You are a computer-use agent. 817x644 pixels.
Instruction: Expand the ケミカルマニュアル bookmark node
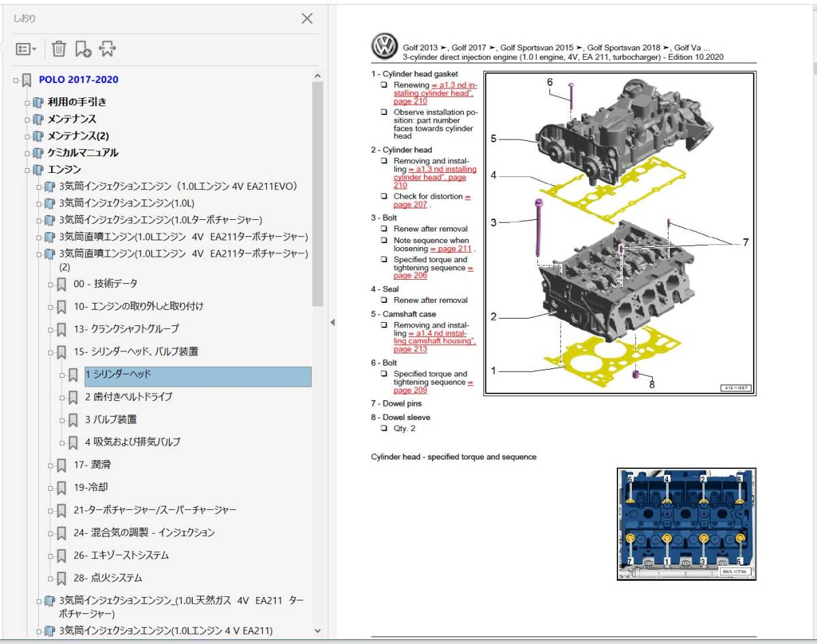[x=27, y=154]
